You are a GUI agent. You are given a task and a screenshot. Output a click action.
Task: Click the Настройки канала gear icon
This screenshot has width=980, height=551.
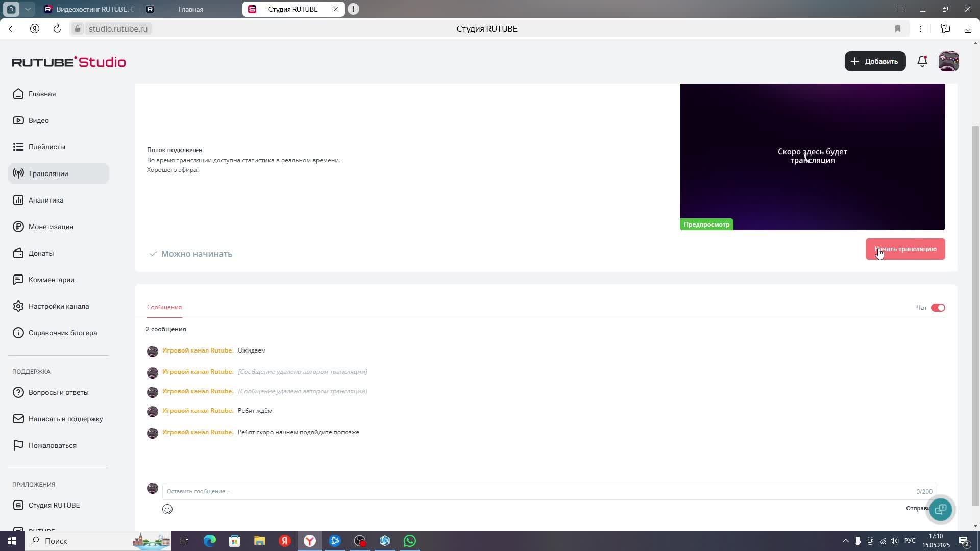(x=18, y=306)
